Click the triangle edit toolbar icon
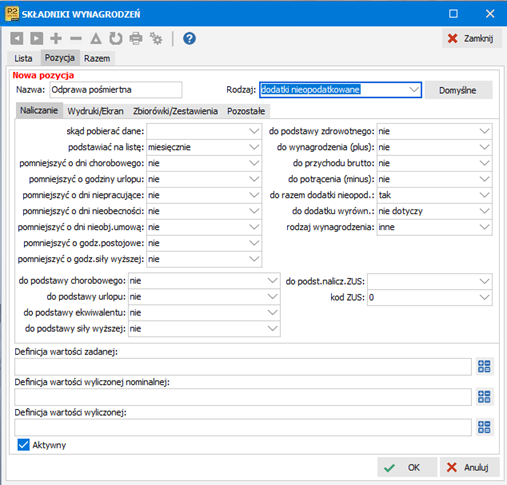Screen dimensions: 507x485 click(96, 38)
